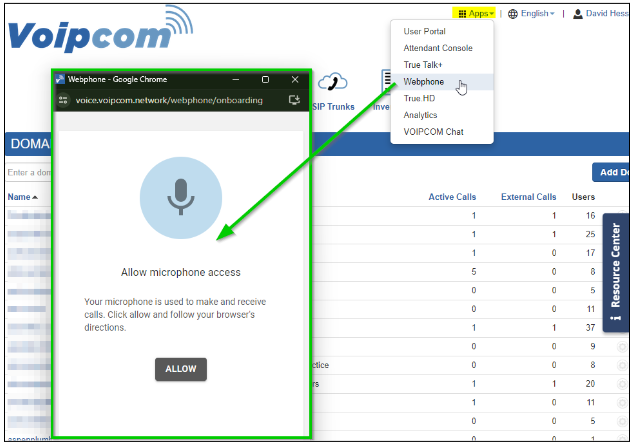Open David Hess user account menu
635x445 pixels.
601,13
